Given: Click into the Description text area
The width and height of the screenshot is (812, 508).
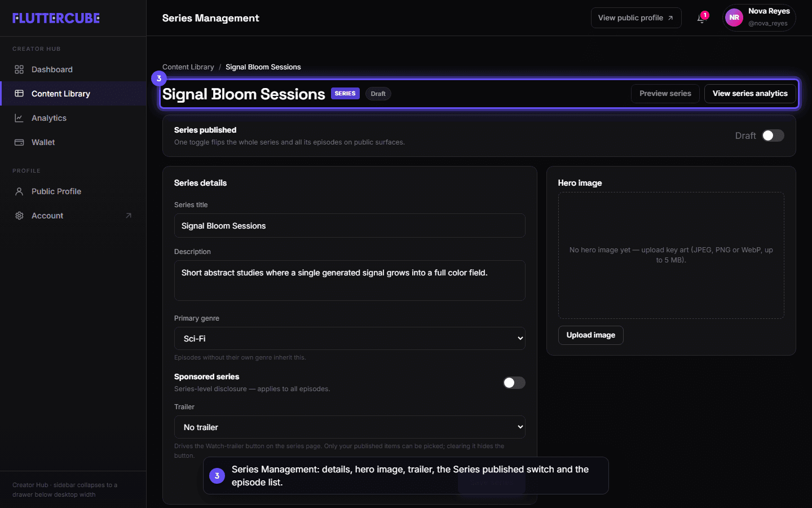Looking at the screenshot, I should click(x=350, y=281).
